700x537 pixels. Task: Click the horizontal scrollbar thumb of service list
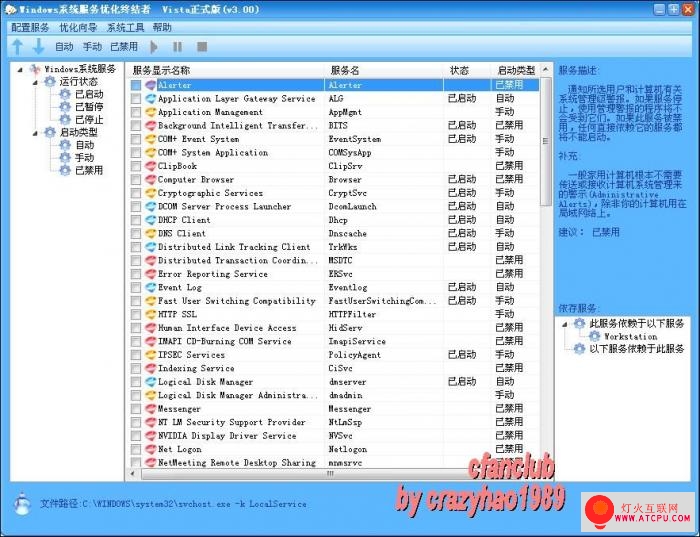pyautogui.click(x=331, y=474)
